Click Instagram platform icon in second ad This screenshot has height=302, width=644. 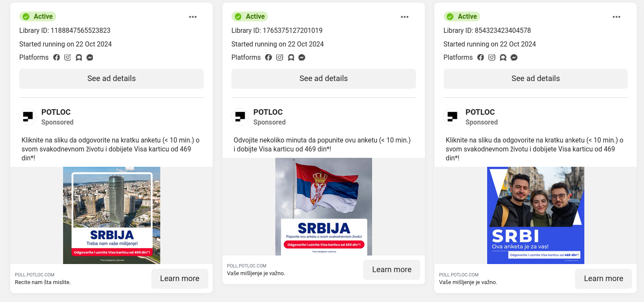[x=280, y=57]
